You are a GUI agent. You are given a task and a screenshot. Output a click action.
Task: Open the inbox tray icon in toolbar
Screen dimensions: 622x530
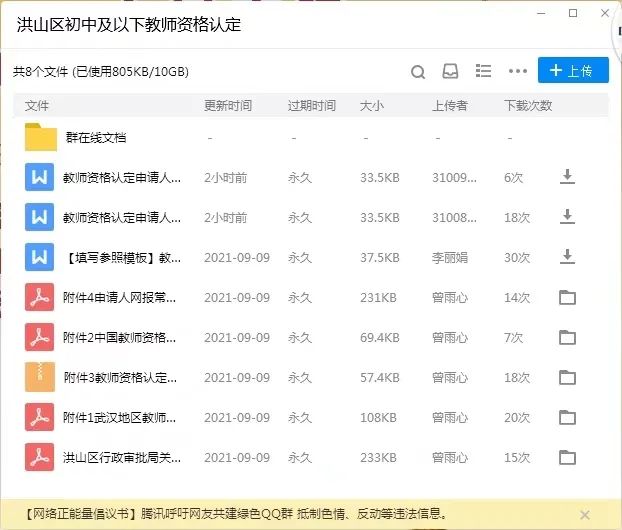click(450, 71)
